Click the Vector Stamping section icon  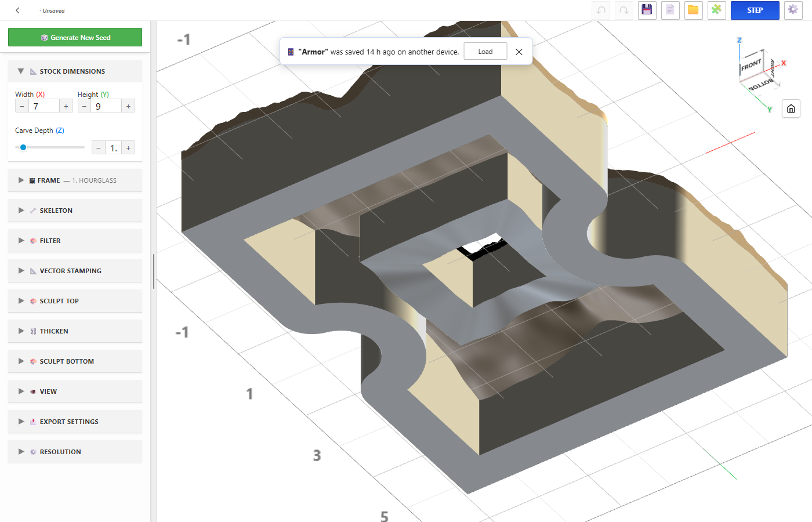33,271
